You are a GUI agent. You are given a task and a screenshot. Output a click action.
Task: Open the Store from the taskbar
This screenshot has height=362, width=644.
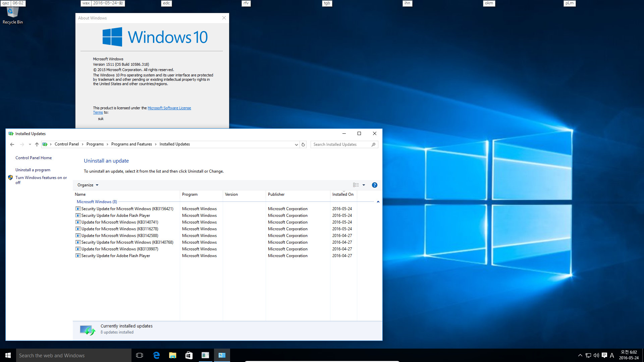click(189, 355)
